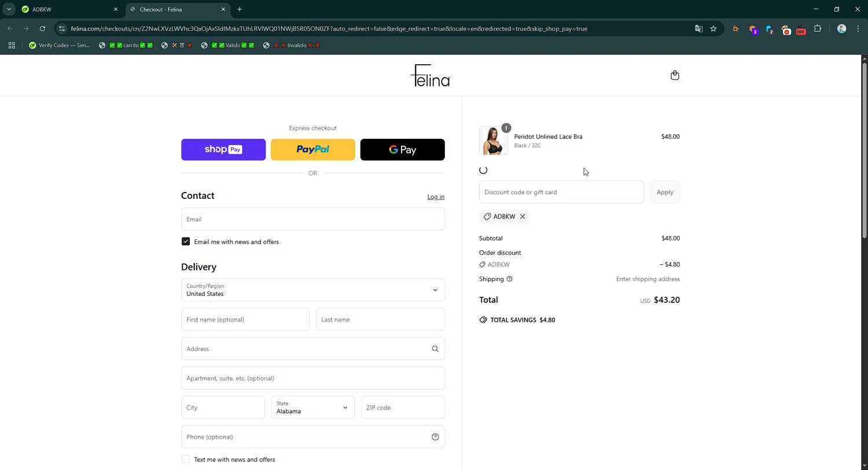Pay with the Google Pay button
868x470 pixels.
click(403, 150)
